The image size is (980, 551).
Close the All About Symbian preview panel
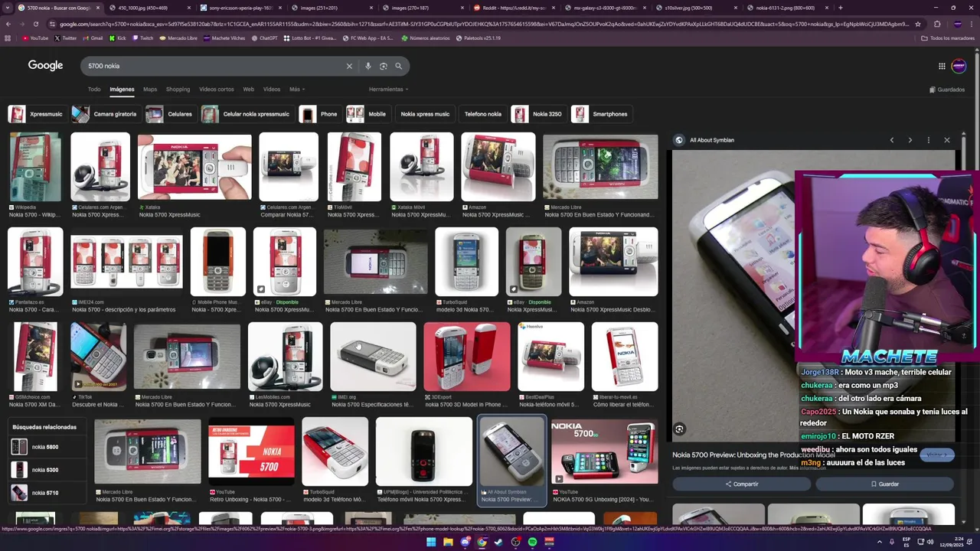(x=947, y=140)
